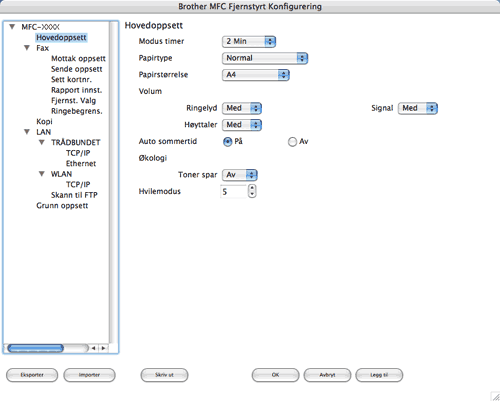Screen dimensions: 500x401
Task: Click the Hvilemodus stepper arrows
Action: pyautogui.click(x=252, y=191)
